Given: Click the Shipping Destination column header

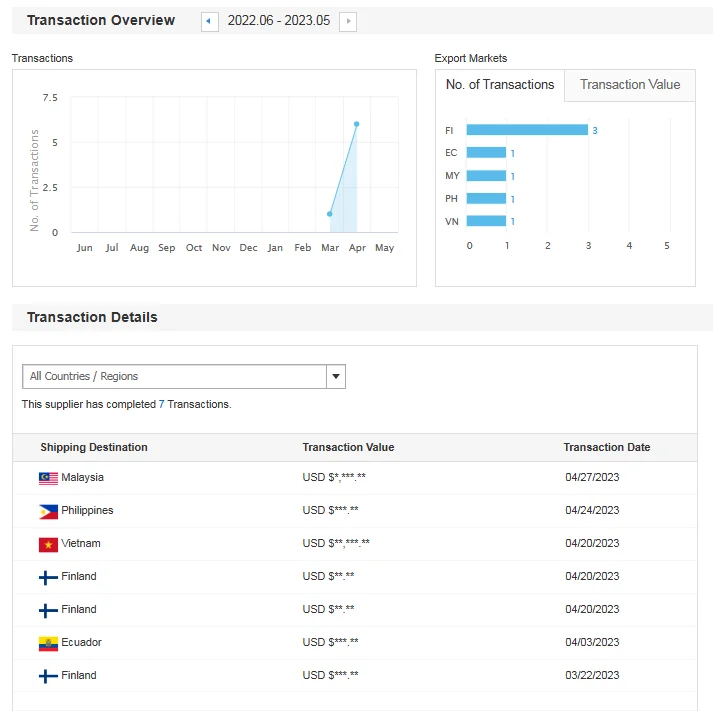Looking at the screenshot, I should [94, 447].
